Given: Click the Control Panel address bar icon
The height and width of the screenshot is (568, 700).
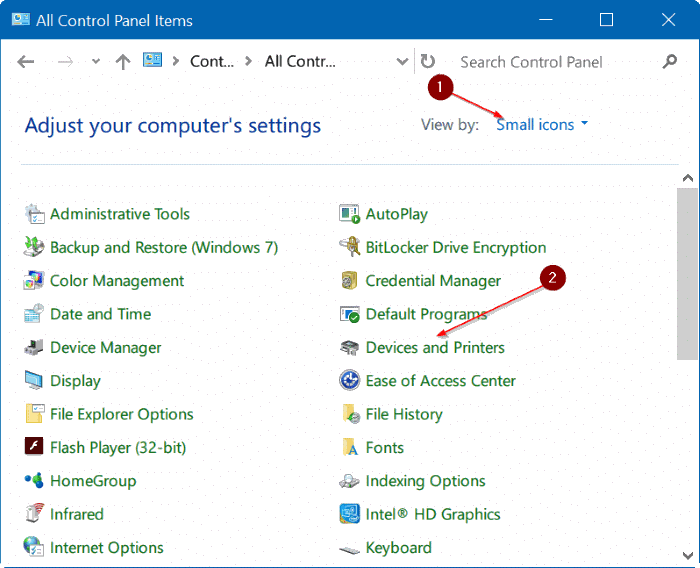Looking at the screenshot, I should (152, 60).
